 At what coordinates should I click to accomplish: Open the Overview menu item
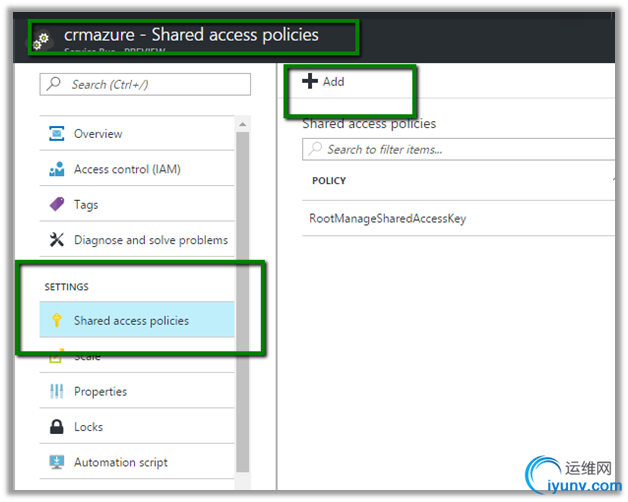[x=137, y=133]
